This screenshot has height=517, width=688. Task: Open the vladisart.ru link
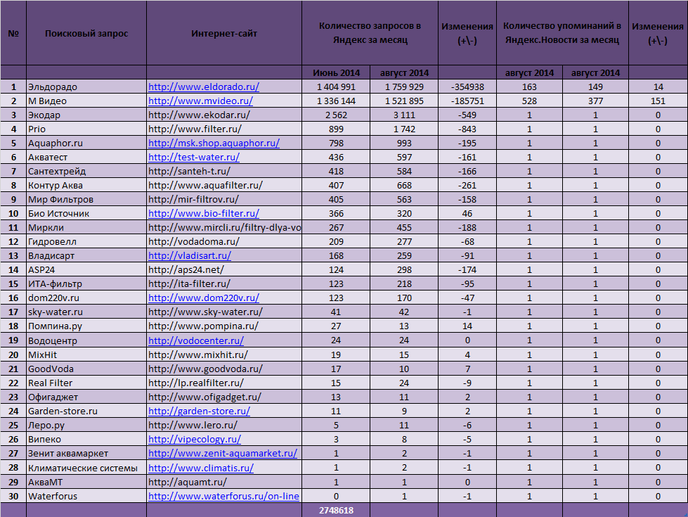pyautogui.click(x=190, y=255)
